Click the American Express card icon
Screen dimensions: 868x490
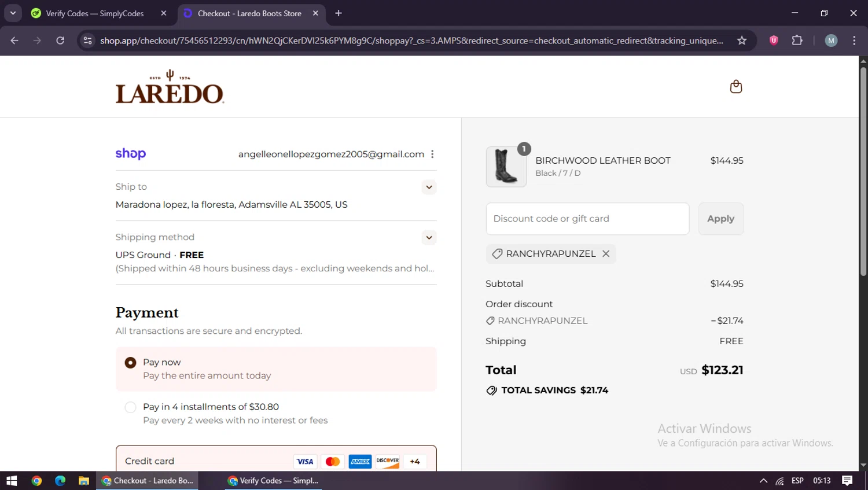(x=360, y=462)
